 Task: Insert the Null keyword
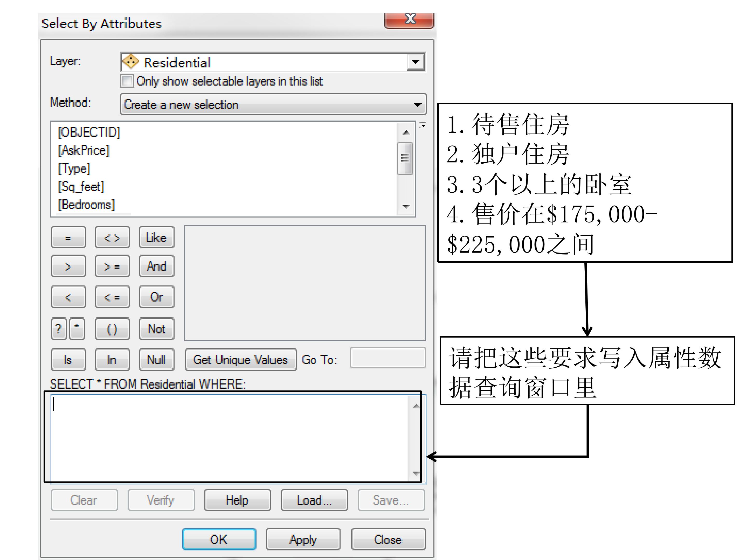pos(157,360)
